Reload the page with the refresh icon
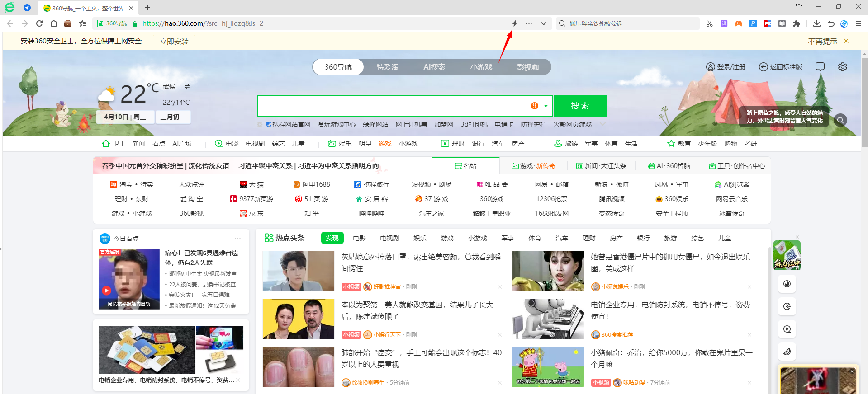 click(39, 23)
